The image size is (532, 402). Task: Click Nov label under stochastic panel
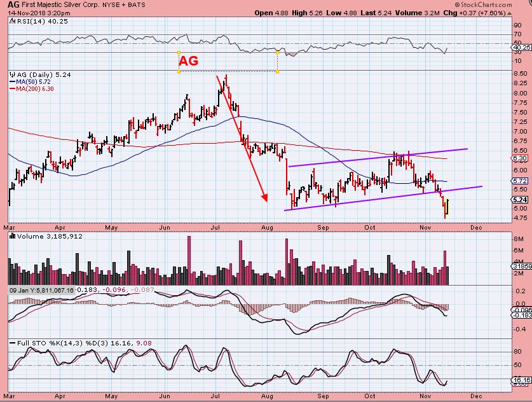pos(425,396)
